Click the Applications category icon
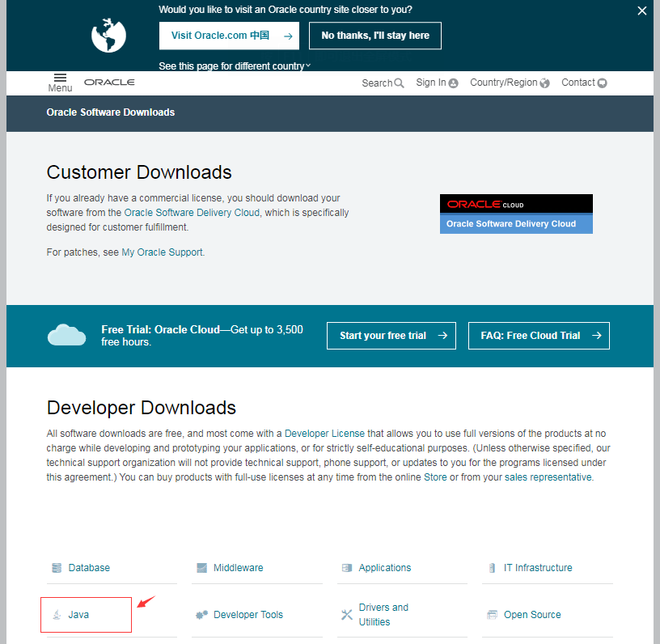 coord(347,568)
